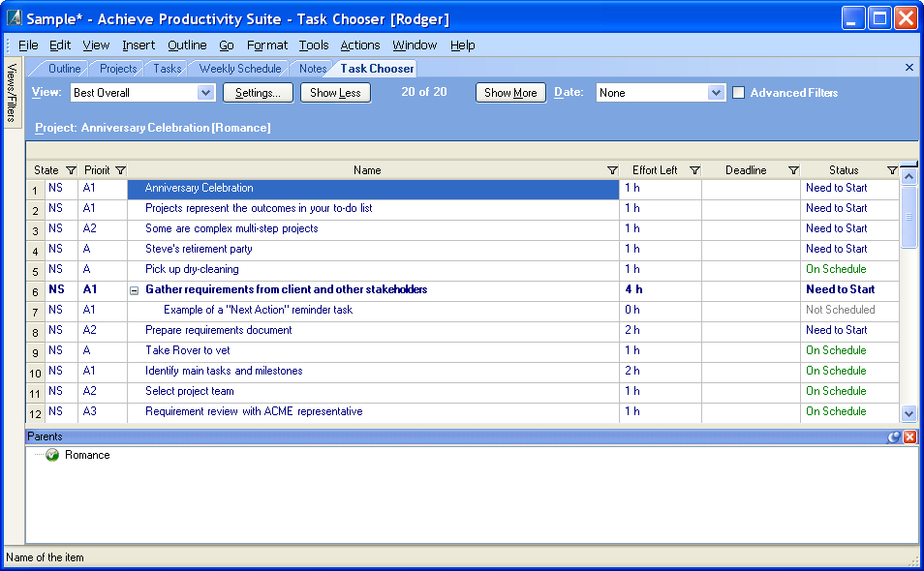The image size is (924, 571).
Task: Open the Edit menu
Action: click(60, 45)
